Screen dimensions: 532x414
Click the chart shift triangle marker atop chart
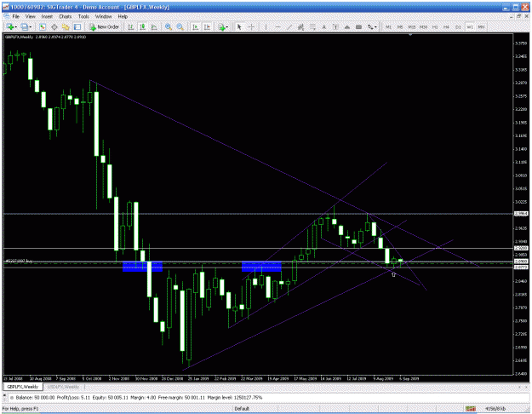[410, 34]
